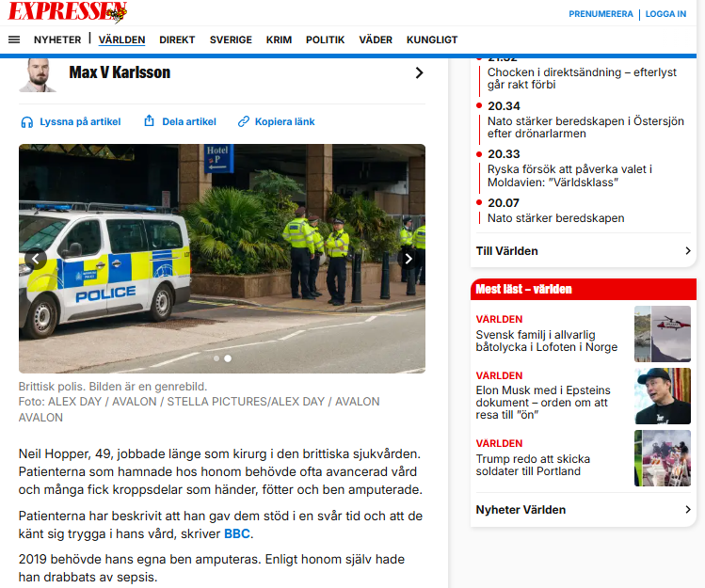Open Trump redo att skicka soldater article

[533, 465]
